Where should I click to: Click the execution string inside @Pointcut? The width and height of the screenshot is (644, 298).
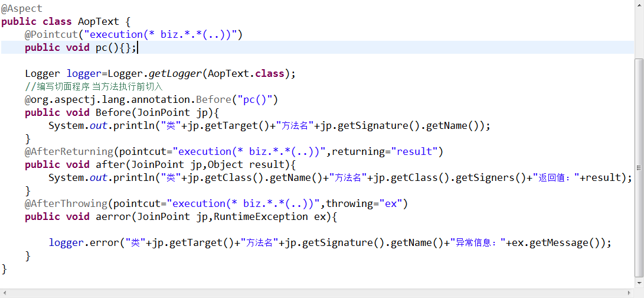(x=161, y=34)
